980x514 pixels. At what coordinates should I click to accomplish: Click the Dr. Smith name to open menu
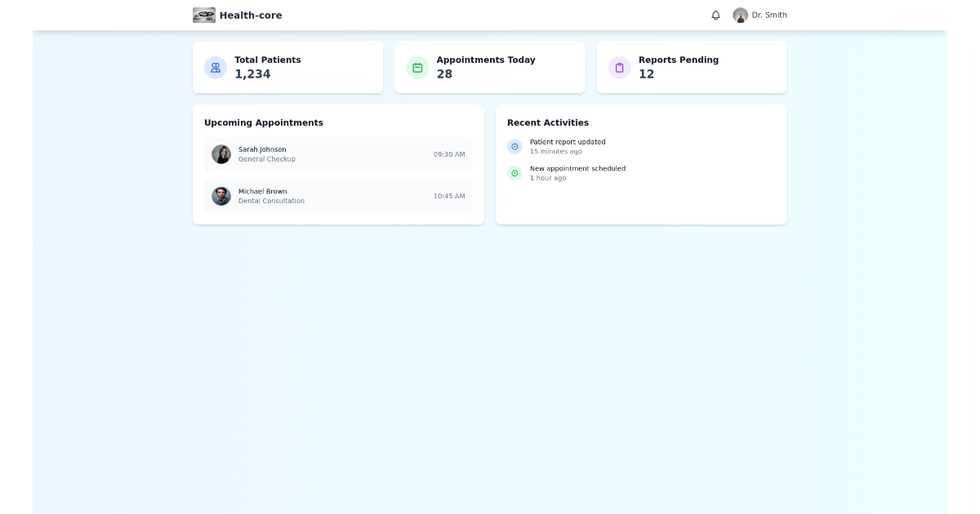click(x=770, y=15)
